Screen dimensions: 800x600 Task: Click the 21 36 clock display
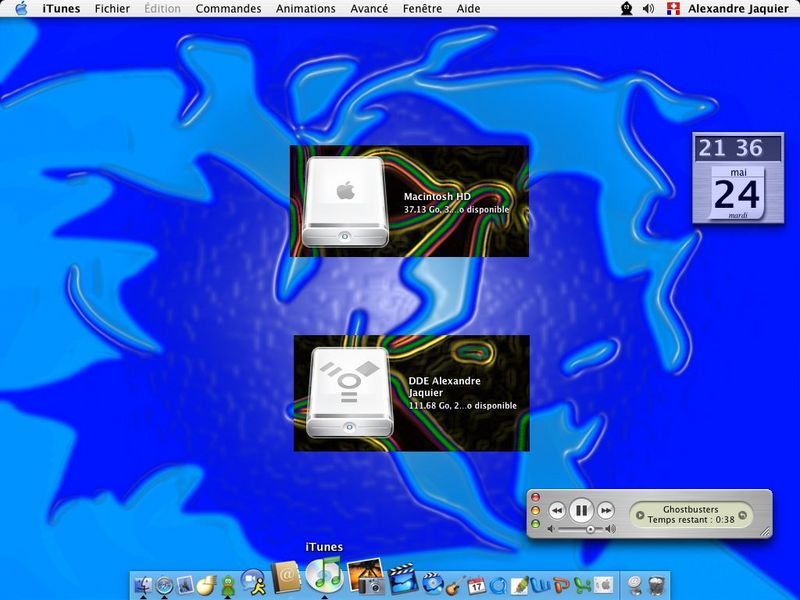738,148
